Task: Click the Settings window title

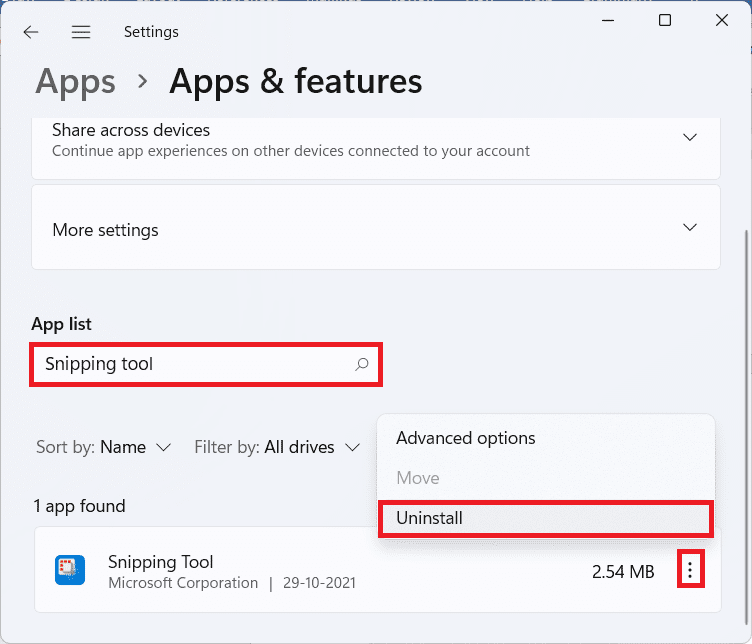Action: (151, 32)
